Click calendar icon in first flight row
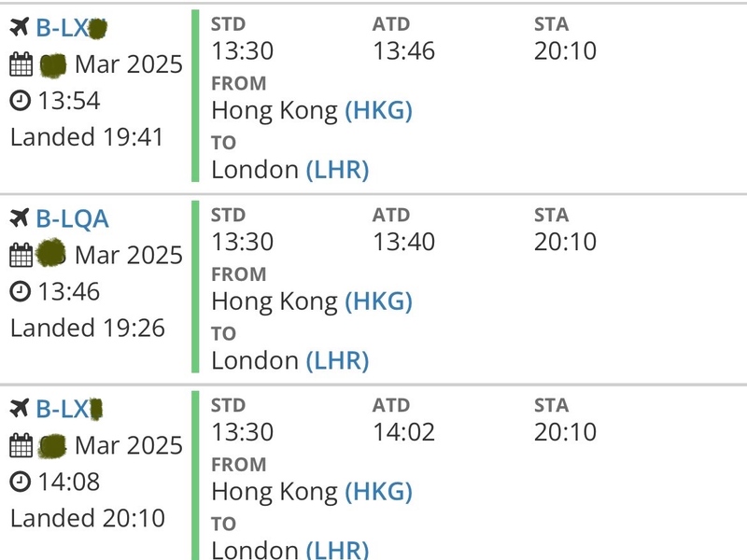Viewport: 747px width, 560px height. pyautogui.click(x=21, y=64)
